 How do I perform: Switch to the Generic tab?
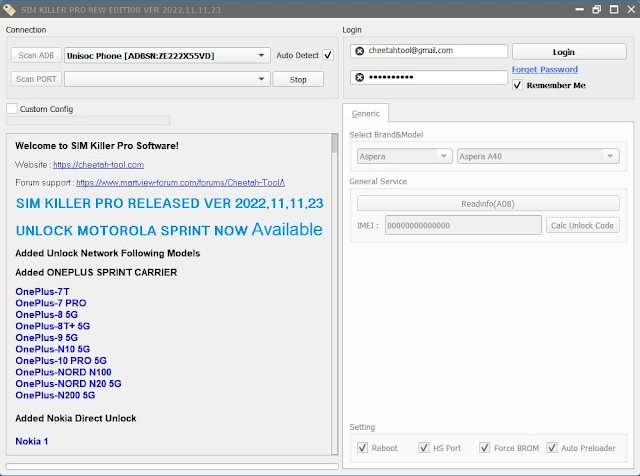(366, 113)
